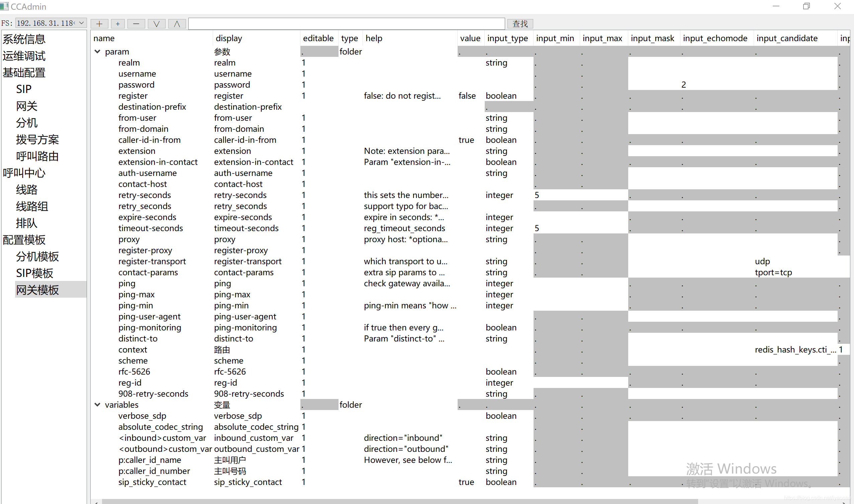Select 基础配置 in the sidebar
The height and width of the screenshot is (504, 854).
tap(24, 72)
